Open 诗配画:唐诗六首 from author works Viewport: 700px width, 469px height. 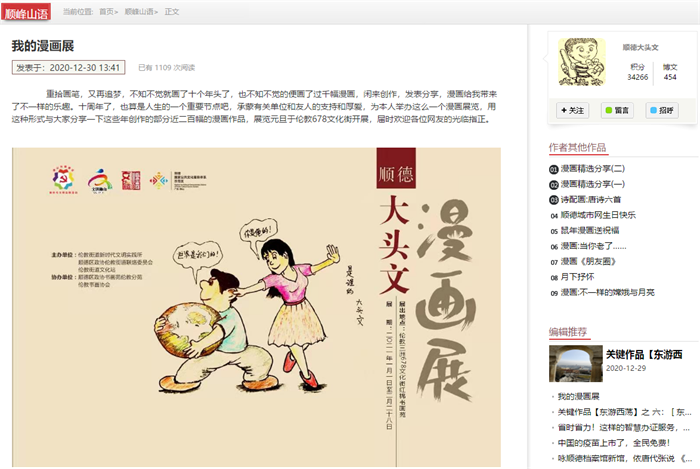click(x=590, y=199)
